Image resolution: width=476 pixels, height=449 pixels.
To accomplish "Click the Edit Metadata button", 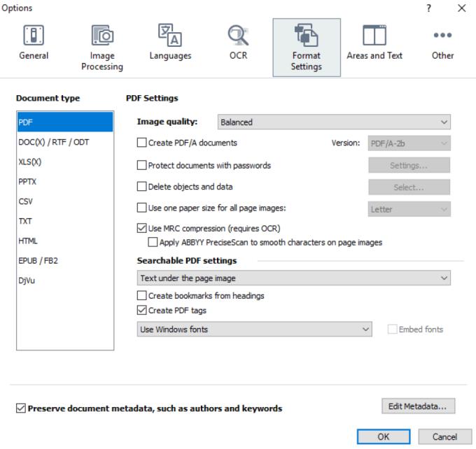I will (419, 406).
